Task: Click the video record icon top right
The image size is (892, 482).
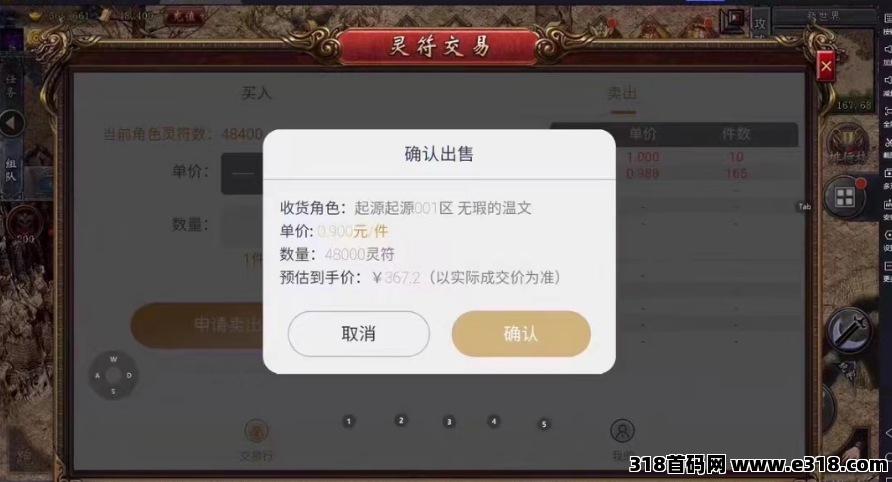Action: pyautogui.click(x=733, y=20)
